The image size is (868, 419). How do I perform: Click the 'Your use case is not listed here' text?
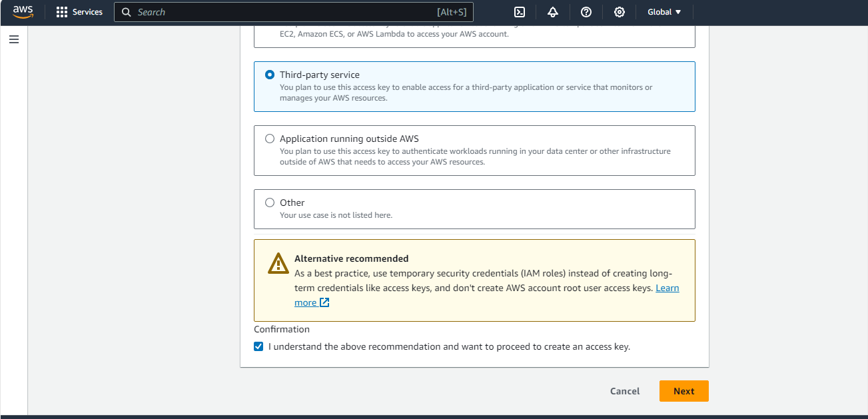(x=336, y=215)
